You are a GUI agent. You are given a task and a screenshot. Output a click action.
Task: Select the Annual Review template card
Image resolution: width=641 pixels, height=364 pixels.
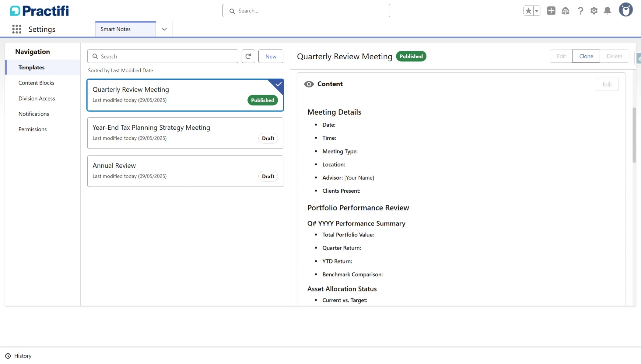185,171
